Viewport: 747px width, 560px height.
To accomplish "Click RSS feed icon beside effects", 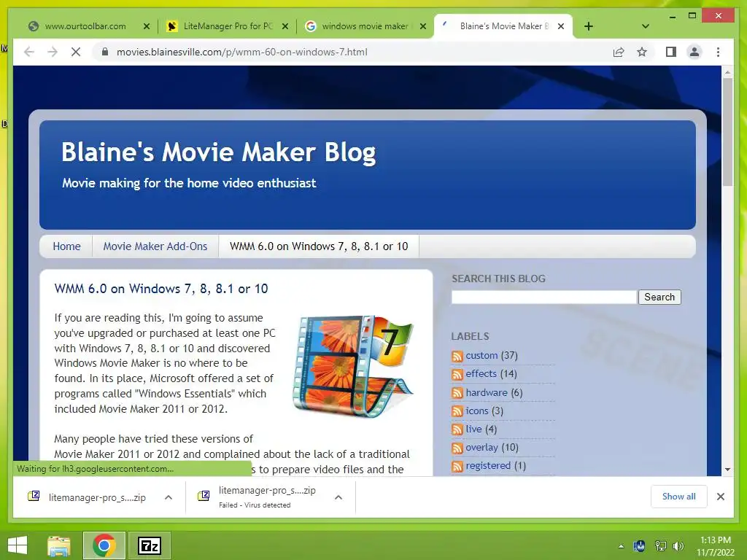I will click(457, 375).
